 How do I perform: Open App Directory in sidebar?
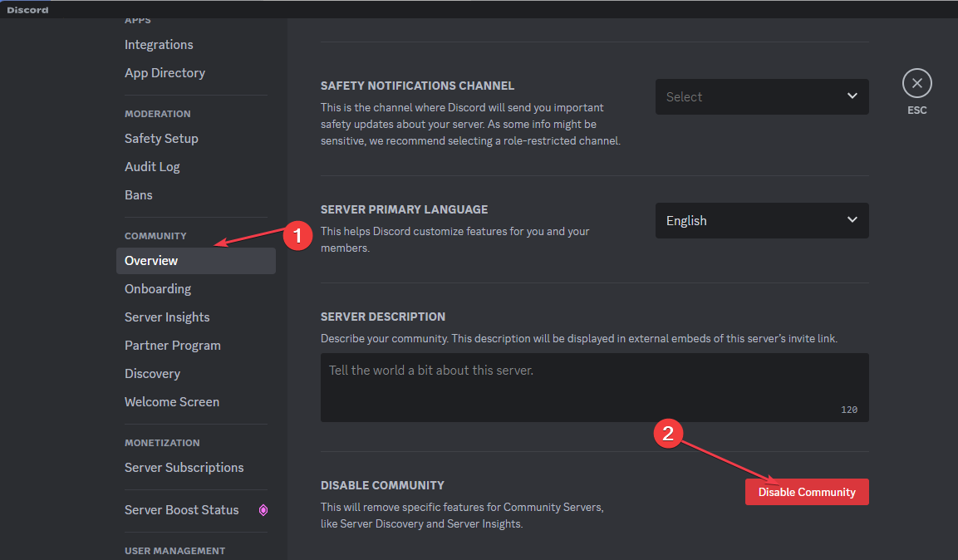point(165,72)
